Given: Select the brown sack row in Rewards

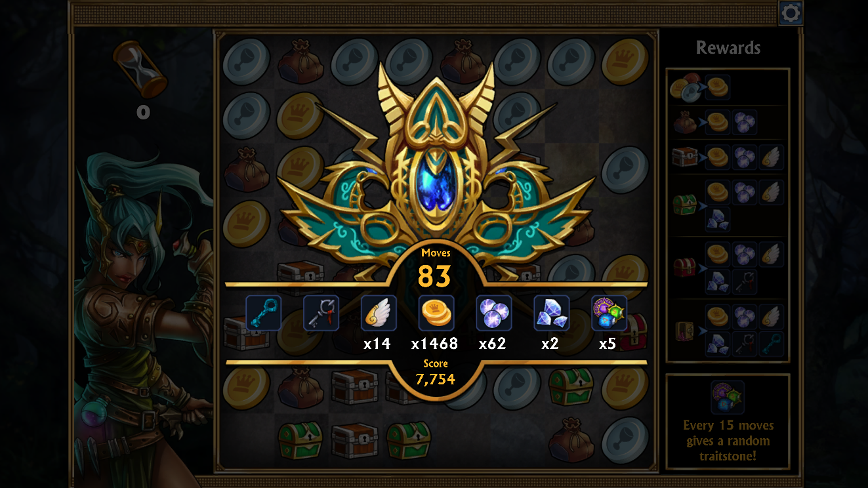Looking at the screenshot, I should (x=728, y=123).
